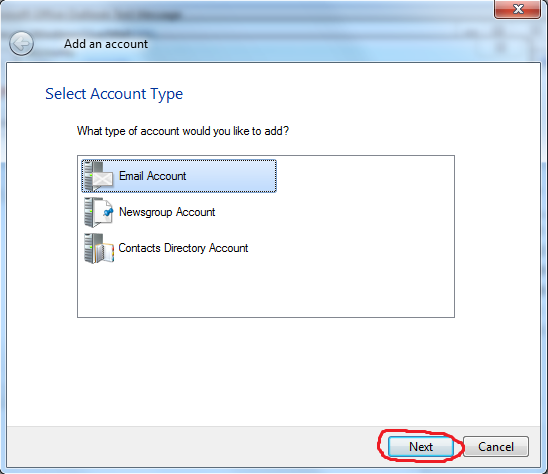Click the Add an account title text
The image size is (548, 474).
click(x=106, y=44)
